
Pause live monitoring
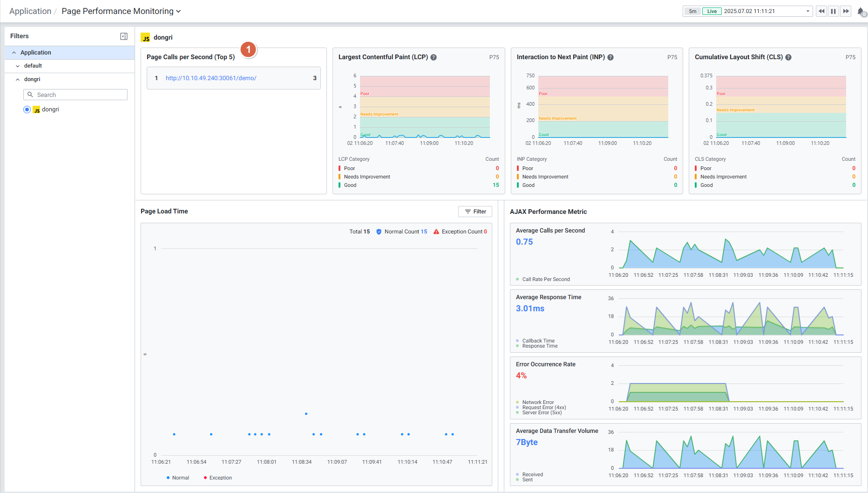[x=834, y=11]
